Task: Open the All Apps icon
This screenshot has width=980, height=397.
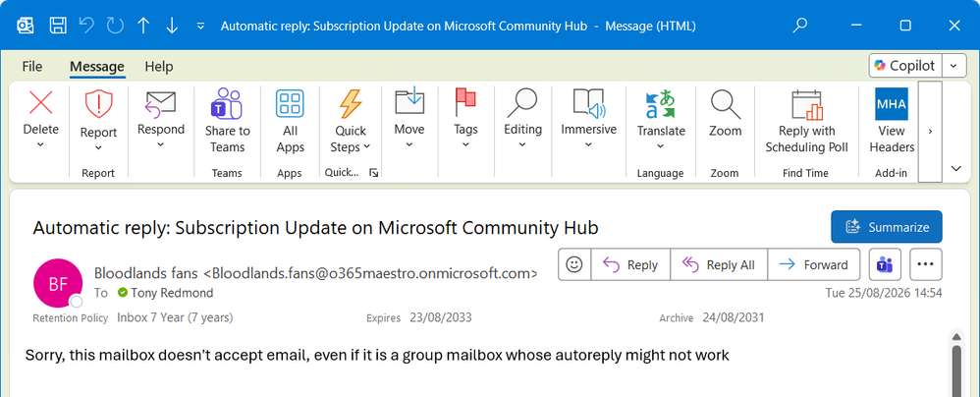Action: pyautogui.click(x=290, y=104)
